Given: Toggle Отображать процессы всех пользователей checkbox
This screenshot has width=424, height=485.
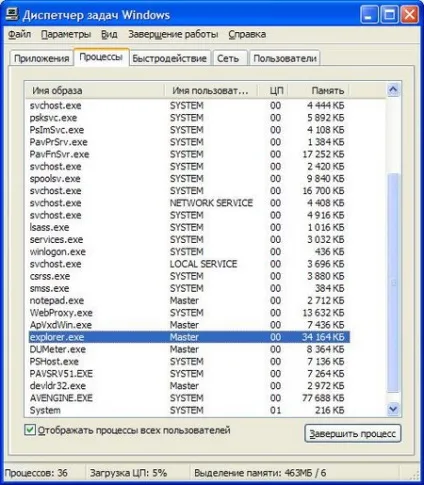Looking at the screenshot, I should (x=30, y=430).
